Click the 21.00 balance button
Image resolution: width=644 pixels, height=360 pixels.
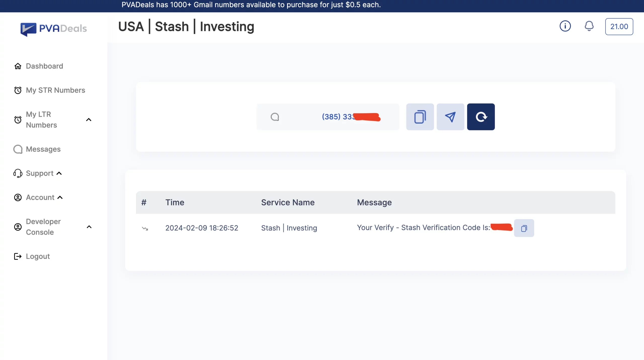pos(619,27)
